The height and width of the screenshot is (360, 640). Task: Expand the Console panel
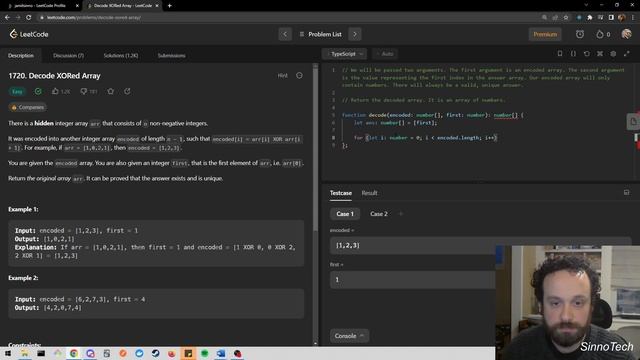coord(349,336)
